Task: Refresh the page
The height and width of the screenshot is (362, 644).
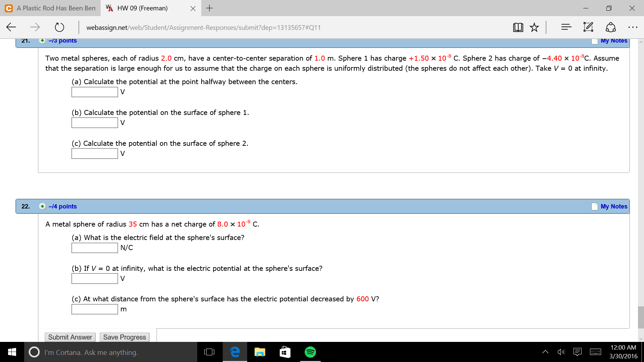Action: click(x=59, y=27)
